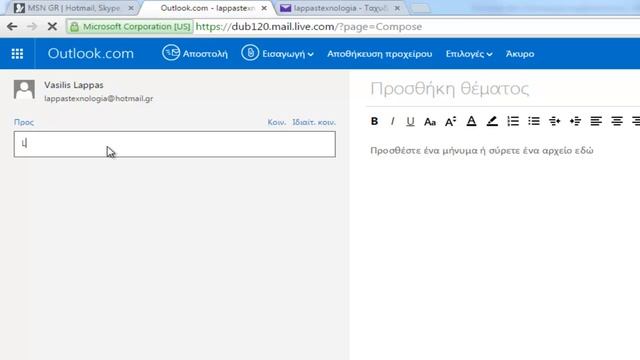Switch to the lappastexnologia mail browser tab
This screenshot has width=640, height=360.
[340, 8]
